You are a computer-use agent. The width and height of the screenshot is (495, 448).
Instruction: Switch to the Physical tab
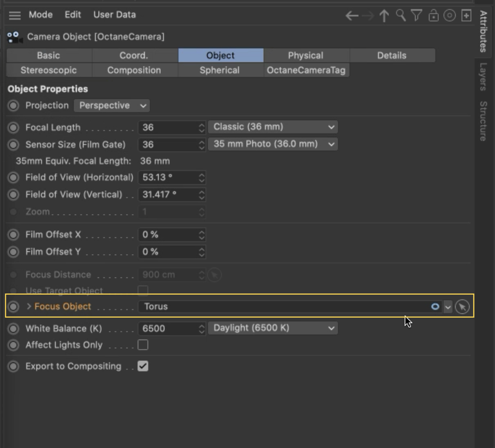pos(306,55)
